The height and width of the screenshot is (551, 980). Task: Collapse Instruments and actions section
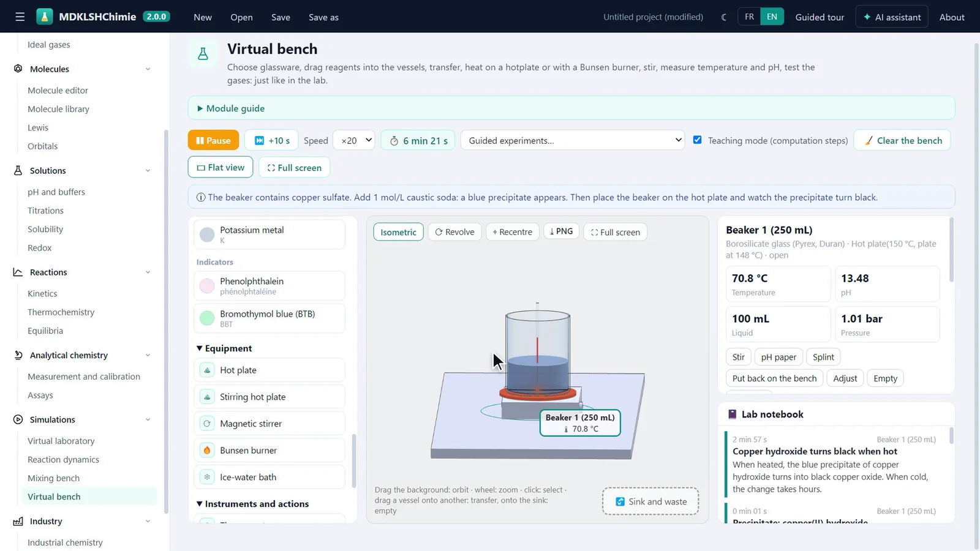[x=252, y=504]
